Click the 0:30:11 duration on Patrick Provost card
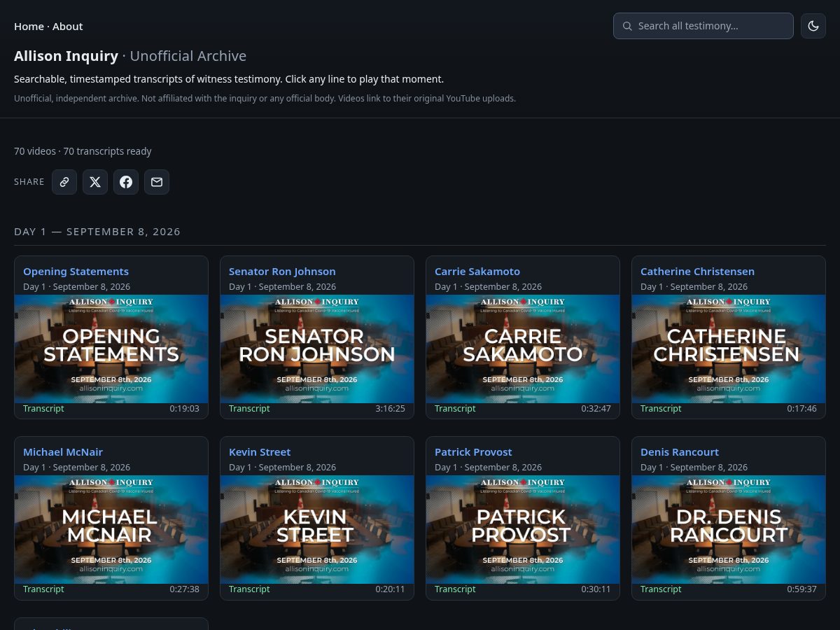Viewport: 840px width, 630px height. click(x=596, y=589)
